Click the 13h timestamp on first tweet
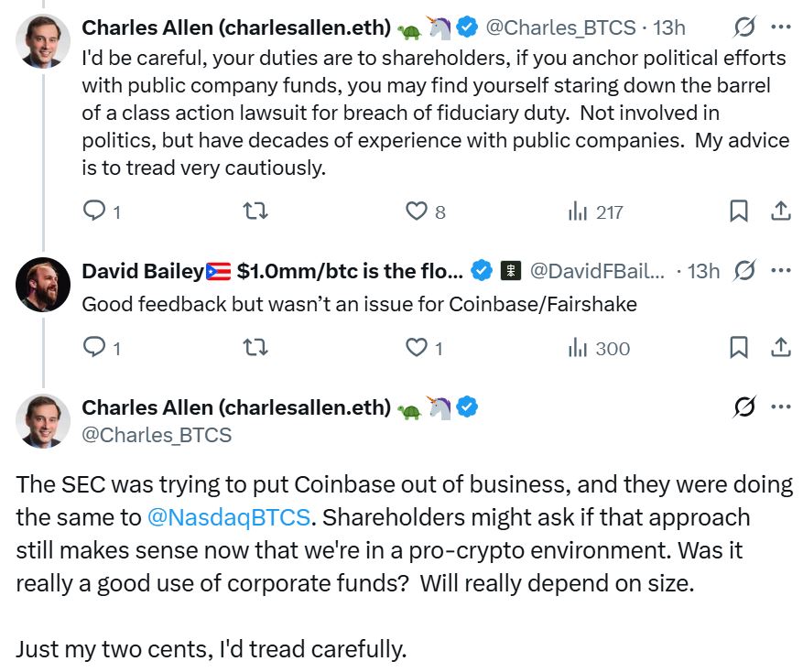 669,27
